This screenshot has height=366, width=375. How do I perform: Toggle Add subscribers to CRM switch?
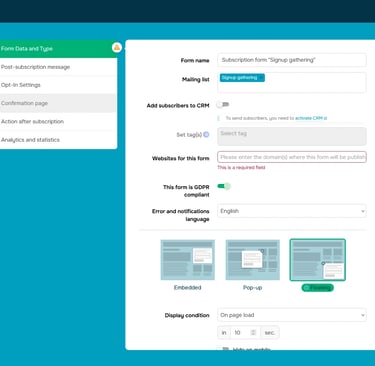(x=223, y=105)
